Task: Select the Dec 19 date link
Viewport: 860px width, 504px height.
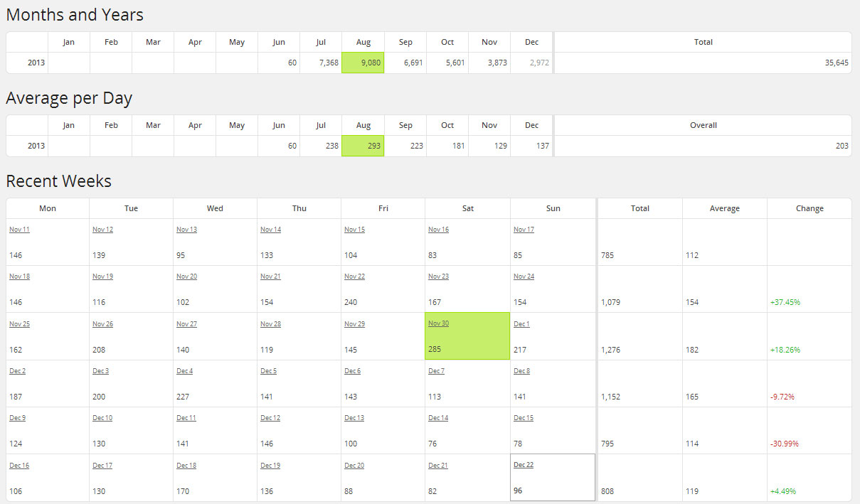Action: [x=270, y=466]
